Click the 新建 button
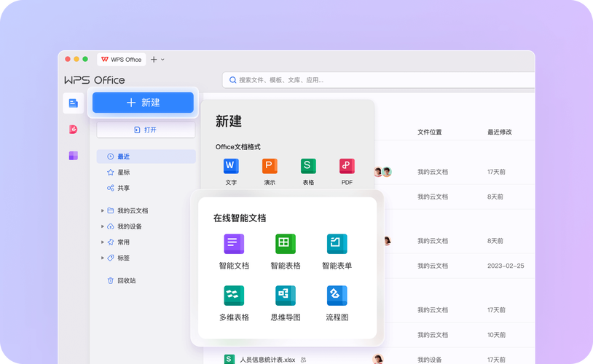The width and height of the screenshot is (593, 364). pyautogui.click(x=143, y=103)
